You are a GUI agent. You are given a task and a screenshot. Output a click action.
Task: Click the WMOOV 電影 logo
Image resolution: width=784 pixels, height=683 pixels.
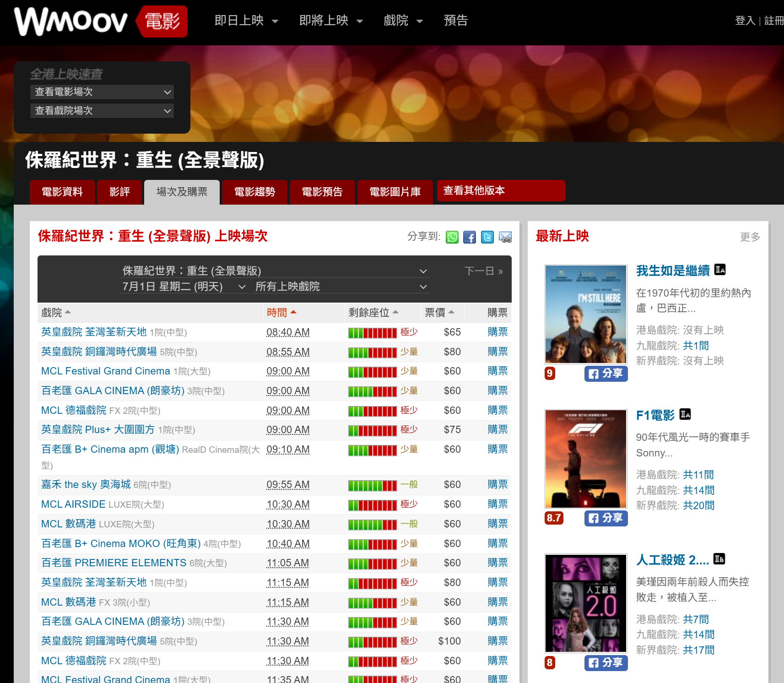click(101, 21)
